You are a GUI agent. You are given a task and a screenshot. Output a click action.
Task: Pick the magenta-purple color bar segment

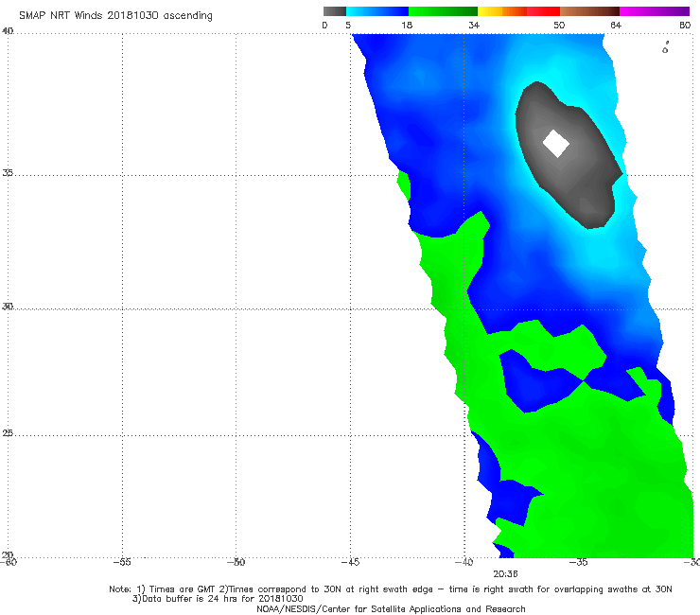tap(655, 11)
